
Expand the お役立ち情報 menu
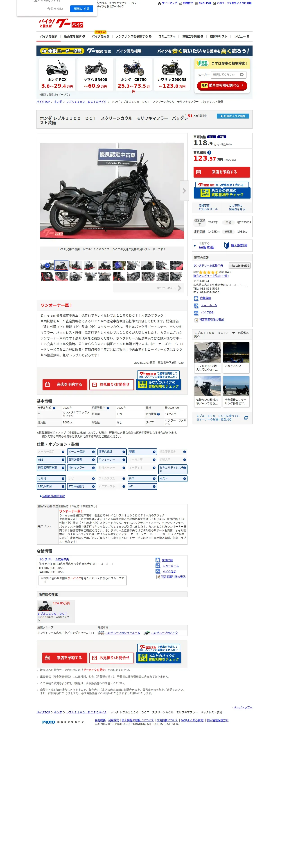click(x=193, y=36)
